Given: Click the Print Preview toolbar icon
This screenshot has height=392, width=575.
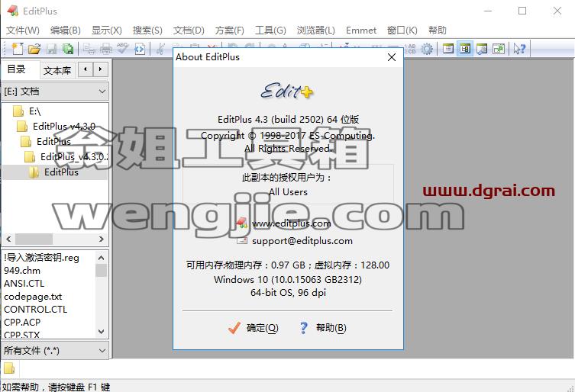Looking at the screenshot, I should coord(89,49).
